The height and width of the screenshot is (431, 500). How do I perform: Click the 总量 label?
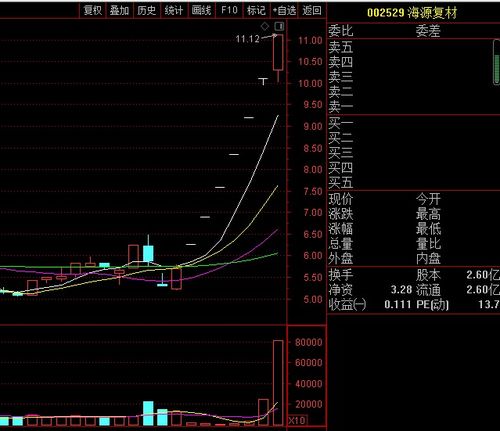tap(341, 244)
